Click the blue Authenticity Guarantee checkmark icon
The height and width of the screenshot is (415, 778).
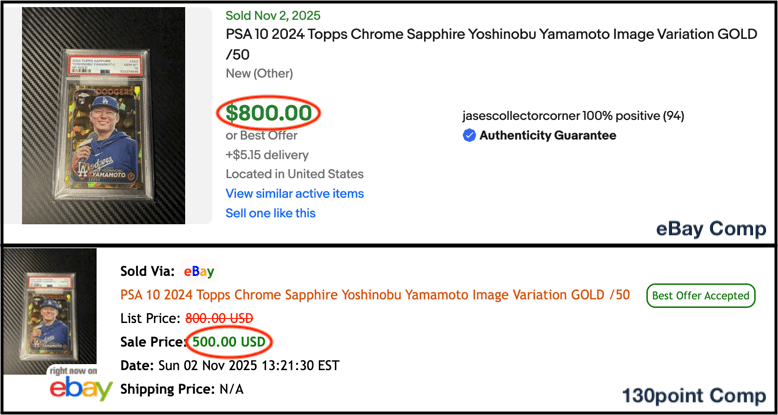click(x=469, y=136)
